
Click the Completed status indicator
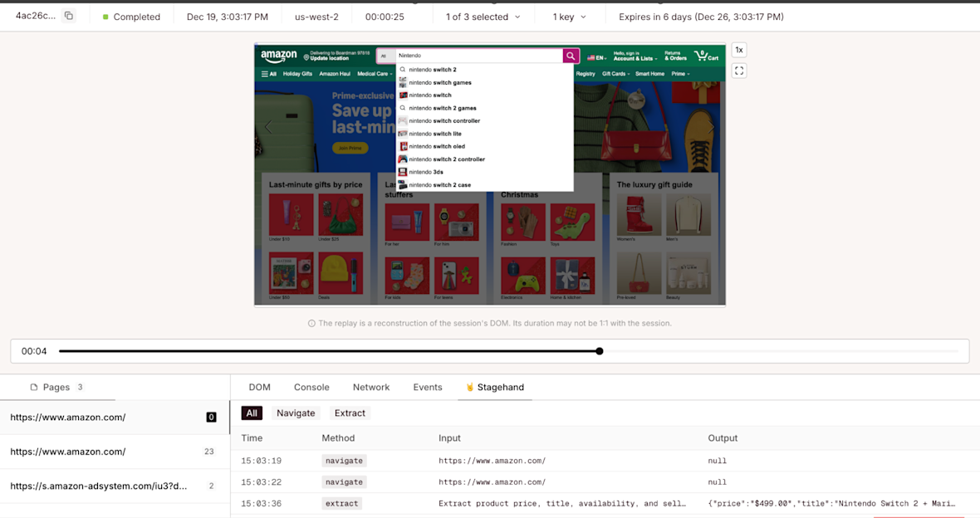pos(131,17)
